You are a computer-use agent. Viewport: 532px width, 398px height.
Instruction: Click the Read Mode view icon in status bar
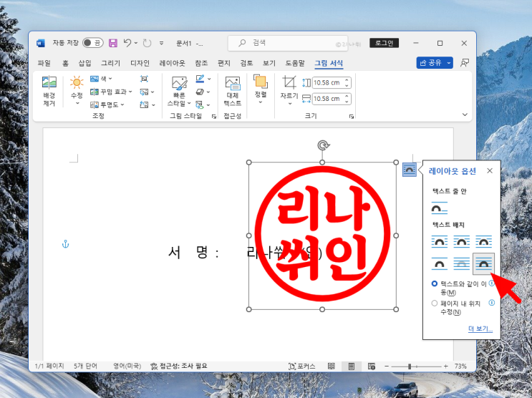pyautogui.click(x=331, y=366)
